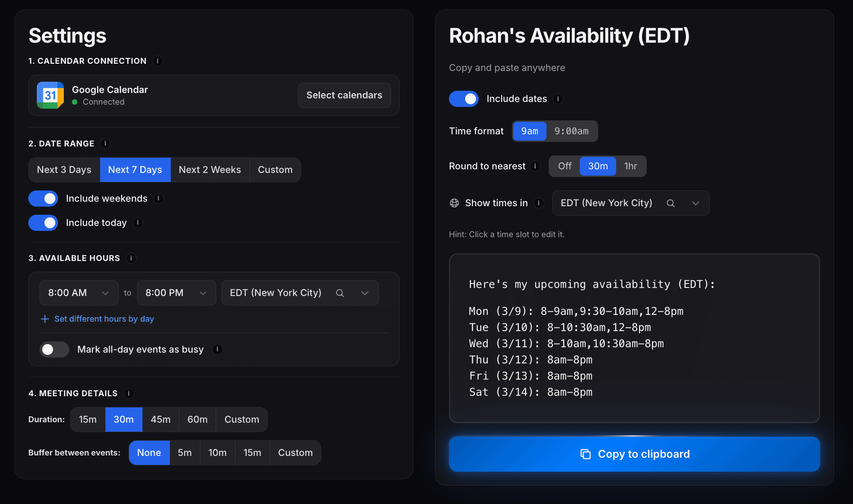The width and height of the screenshot is (853, 504).
Task: Click the search icon in available hours timezone selector
Action: click(340, 293)
